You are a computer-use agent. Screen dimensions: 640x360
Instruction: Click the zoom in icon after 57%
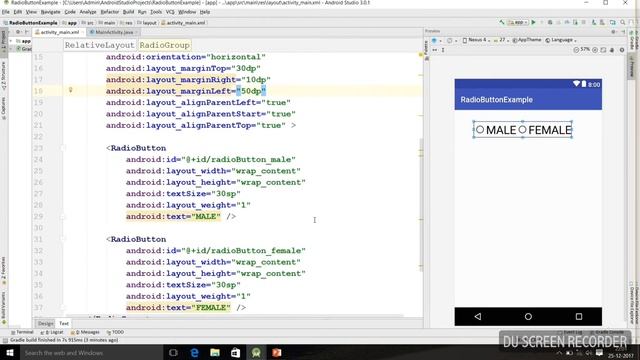tap(595, 50)
